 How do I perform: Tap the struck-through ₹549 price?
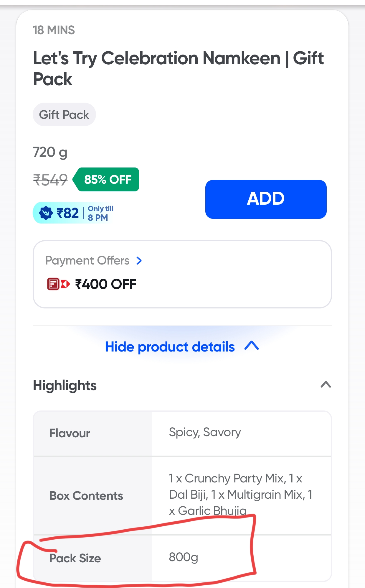[50, 180]
